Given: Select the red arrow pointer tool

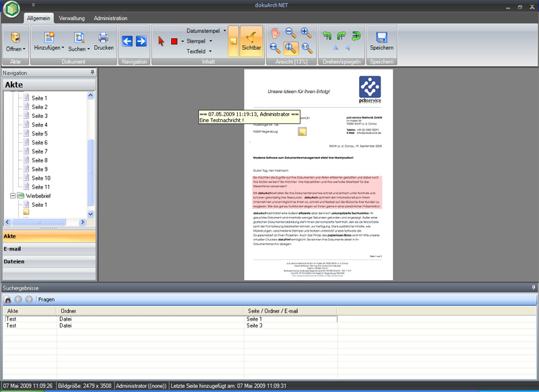Looking at the screenshot, I should pos(161,41).
